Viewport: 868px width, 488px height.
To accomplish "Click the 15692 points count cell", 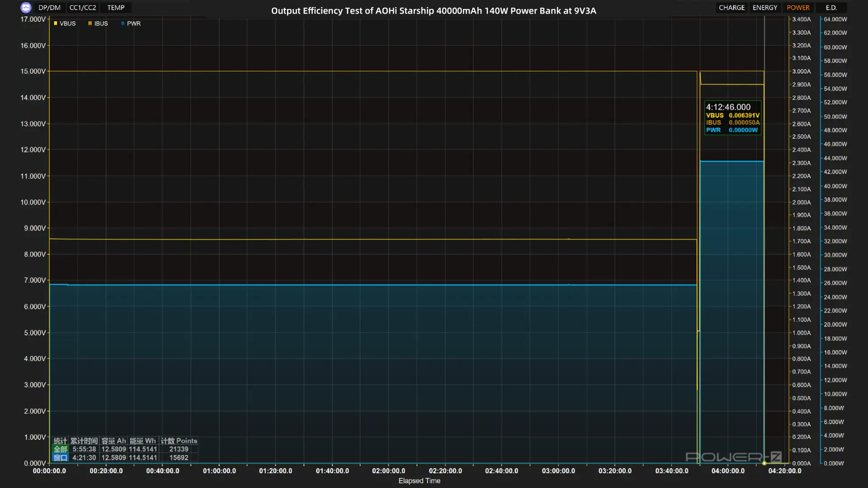I will pyautogui.click(x=179, y=458).
